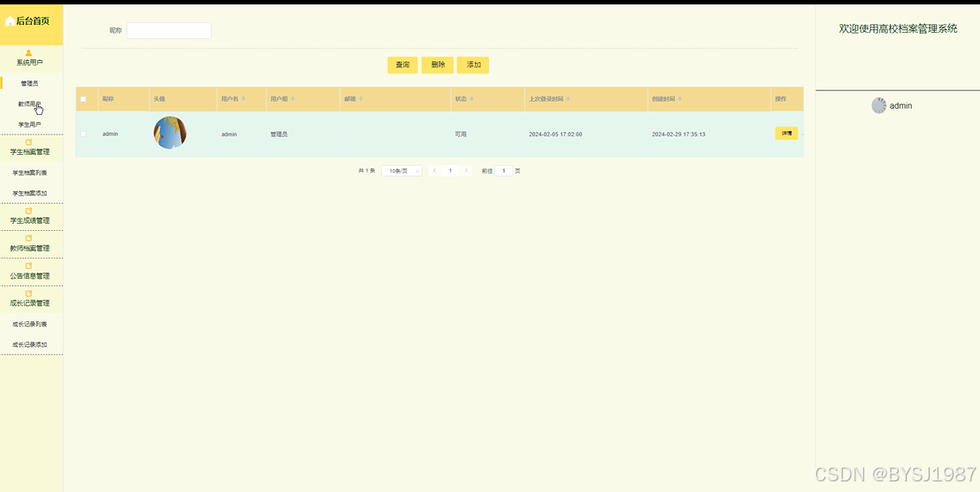The height and width of the screenshot is (492, 980).
Task: Click the 昵称 column header
Action: (108, 99)
